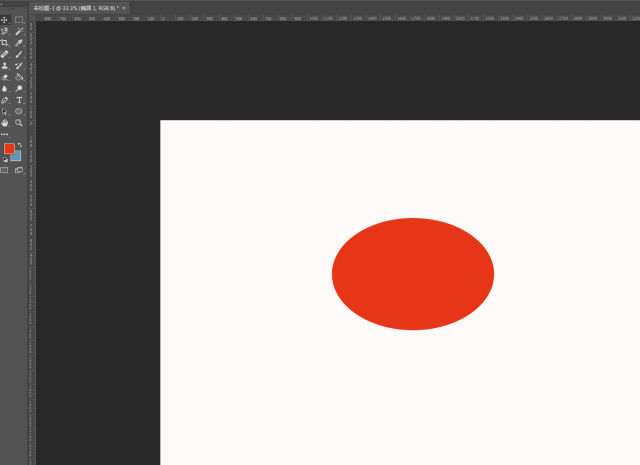Select the History Brush tool

[x=19, y=65]
